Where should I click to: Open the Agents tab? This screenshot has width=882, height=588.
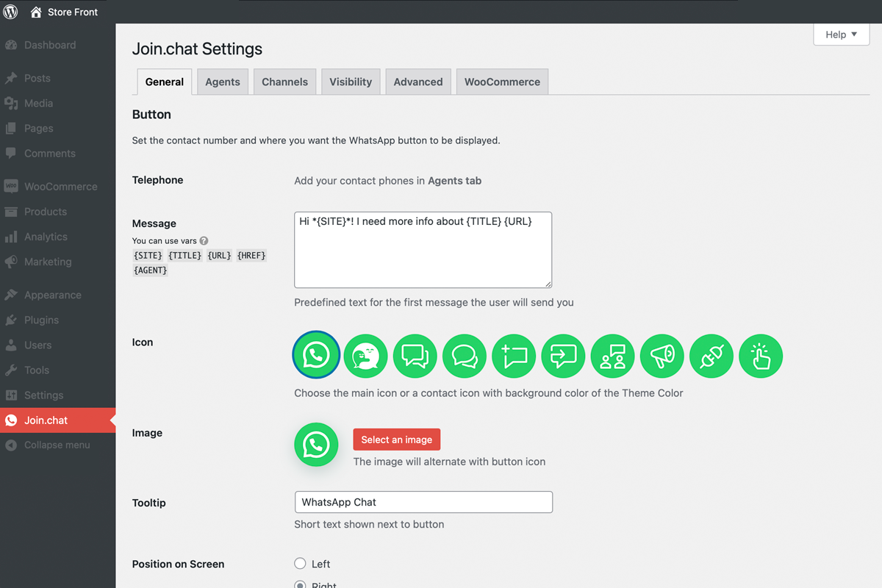click(223, 82)
